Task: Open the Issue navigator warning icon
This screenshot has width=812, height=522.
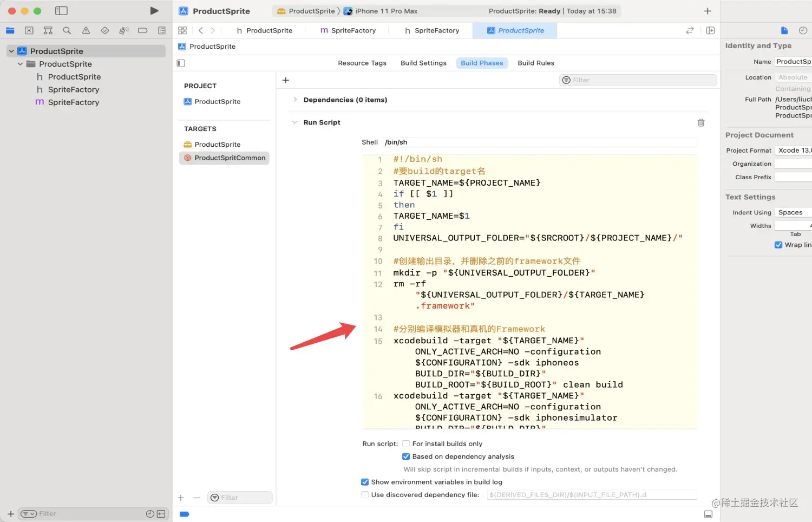Action: pyautogui.click(x=86, y=30)
